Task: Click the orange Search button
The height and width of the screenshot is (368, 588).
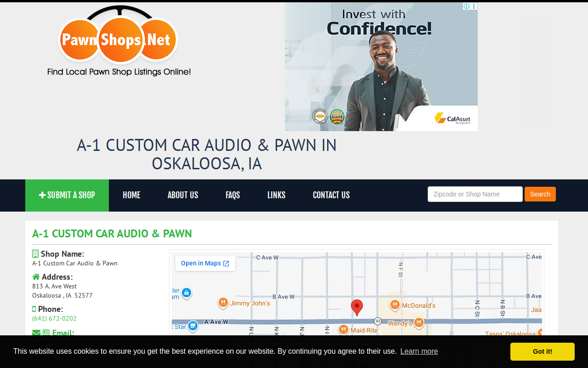Action: pos(540,194)
